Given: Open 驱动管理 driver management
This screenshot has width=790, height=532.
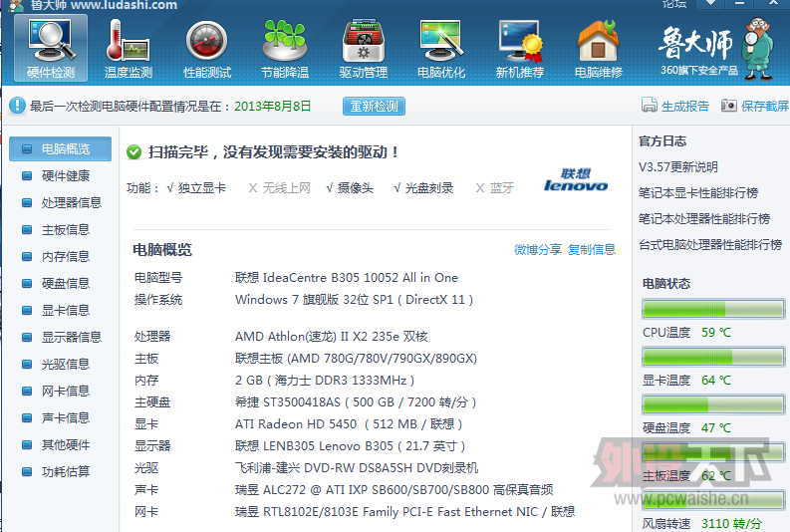Looking at the screenshot, I should [364, 49].
